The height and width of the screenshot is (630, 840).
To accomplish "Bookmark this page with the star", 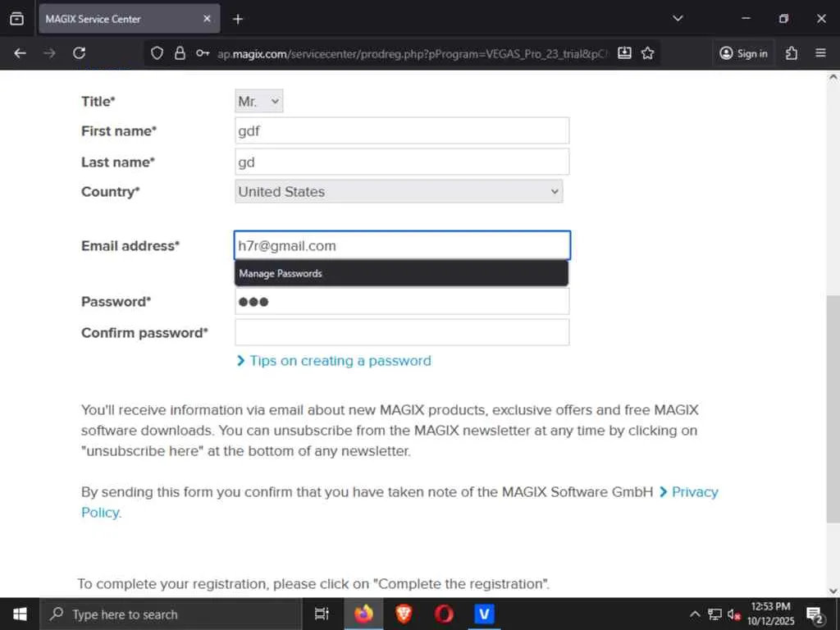I will tap(648, 53).
